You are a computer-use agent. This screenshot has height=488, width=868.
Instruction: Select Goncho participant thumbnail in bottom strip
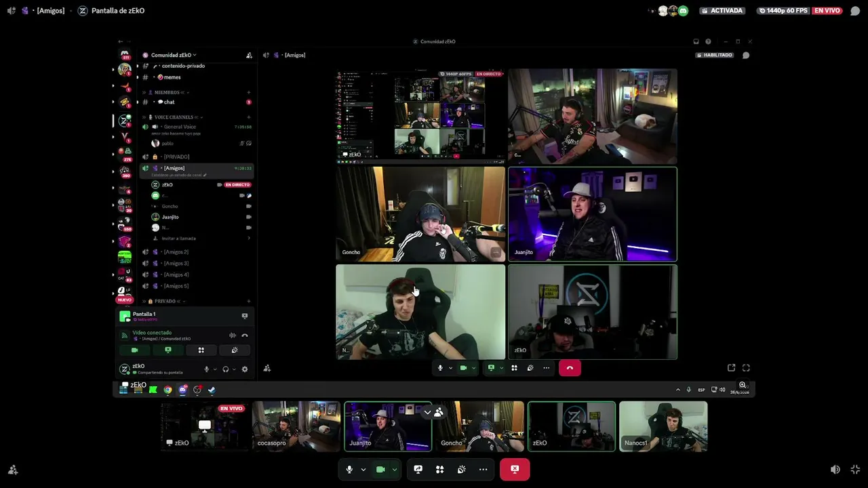[480, 426]
